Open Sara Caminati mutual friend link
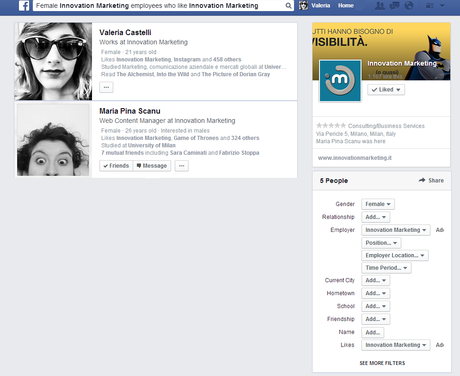460x376 pixels. pyautogui.click(x=188, y=153)
